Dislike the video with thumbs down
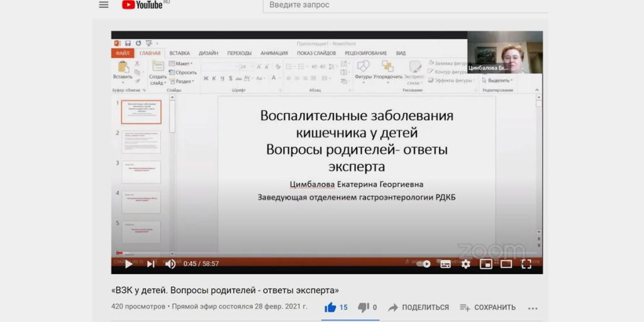This screenshot has width=644, height=322. 364,308
